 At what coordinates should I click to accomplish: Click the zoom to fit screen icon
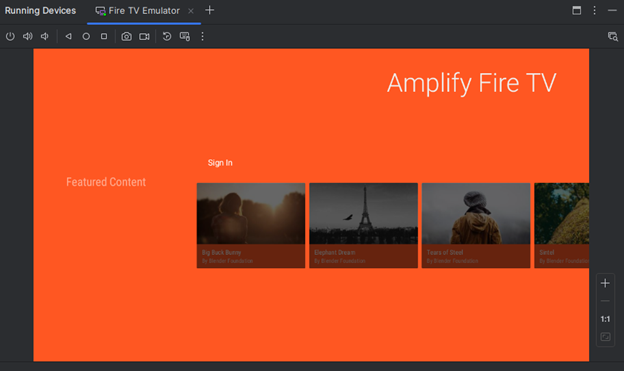point(605,337)
